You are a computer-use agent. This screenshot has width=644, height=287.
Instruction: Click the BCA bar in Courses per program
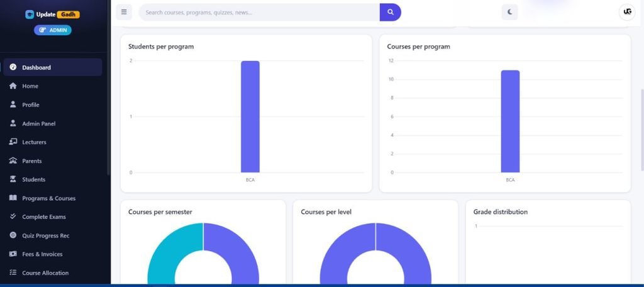510,121
